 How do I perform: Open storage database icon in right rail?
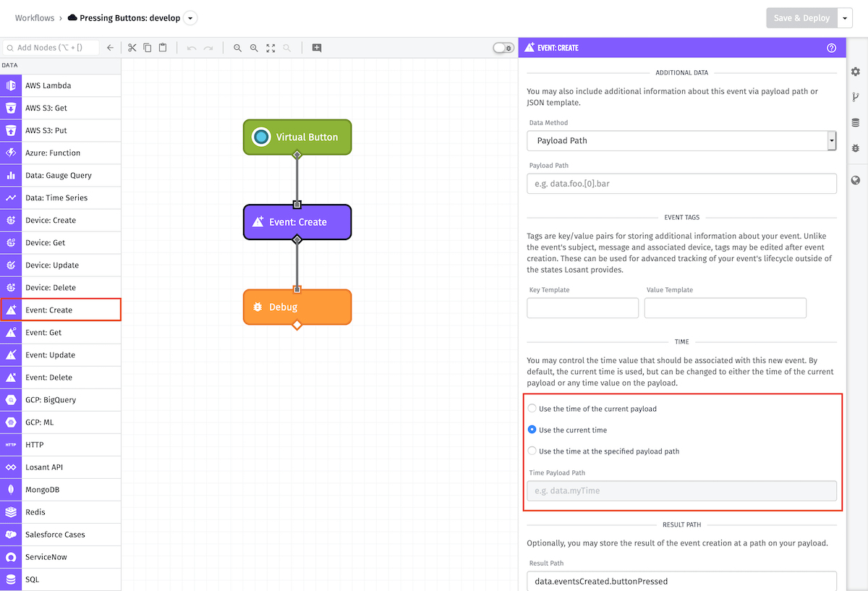856,122
